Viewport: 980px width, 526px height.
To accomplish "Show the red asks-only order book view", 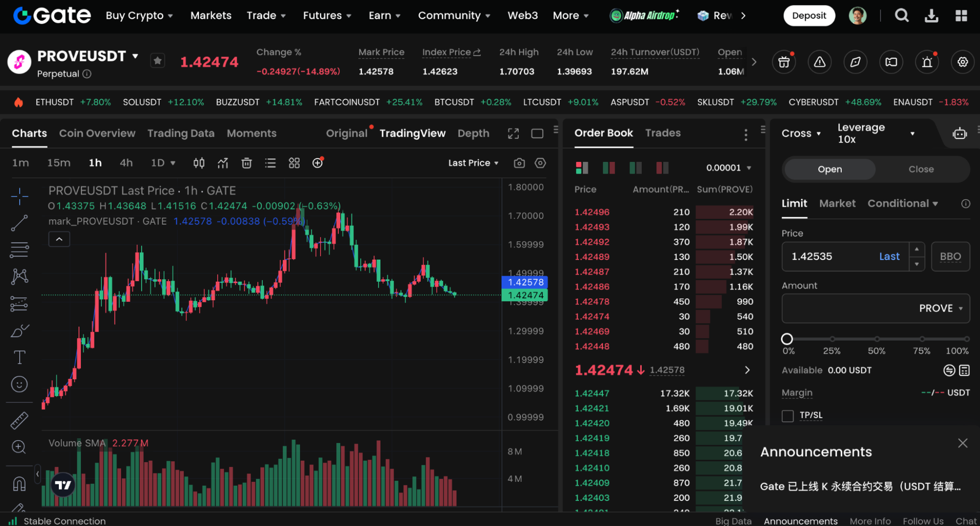I will [x=662, y=168].
